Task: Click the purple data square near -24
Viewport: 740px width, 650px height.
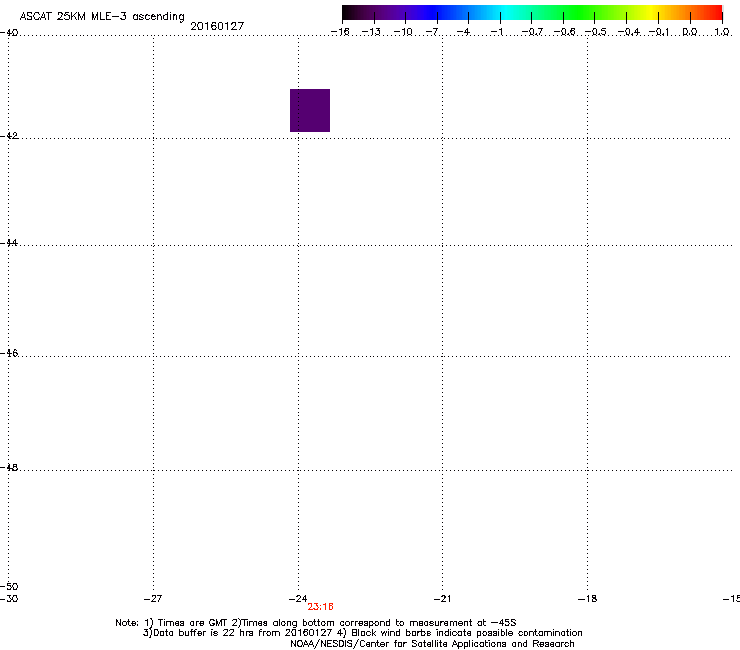Action: click(x=310, y=110)
